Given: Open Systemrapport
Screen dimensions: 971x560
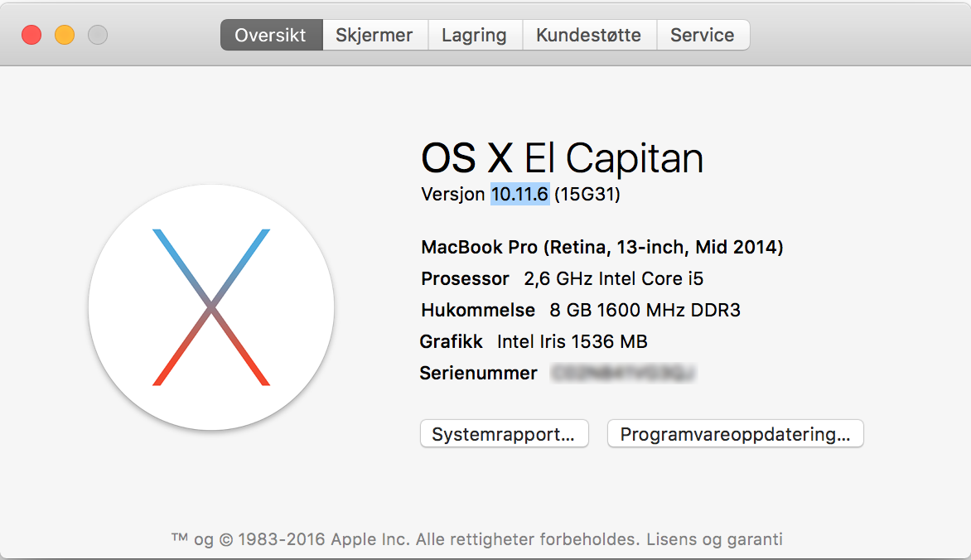Looking at the screenshot, I should 504,433.
